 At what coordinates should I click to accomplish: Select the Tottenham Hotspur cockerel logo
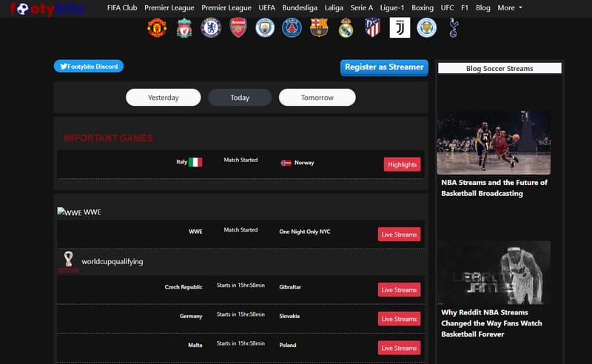453,28
